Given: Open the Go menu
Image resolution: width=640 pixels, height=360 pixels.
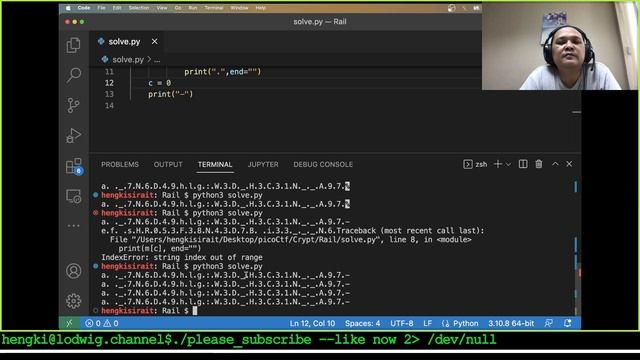Looking at the screenshot, I should tap(178, 8).
